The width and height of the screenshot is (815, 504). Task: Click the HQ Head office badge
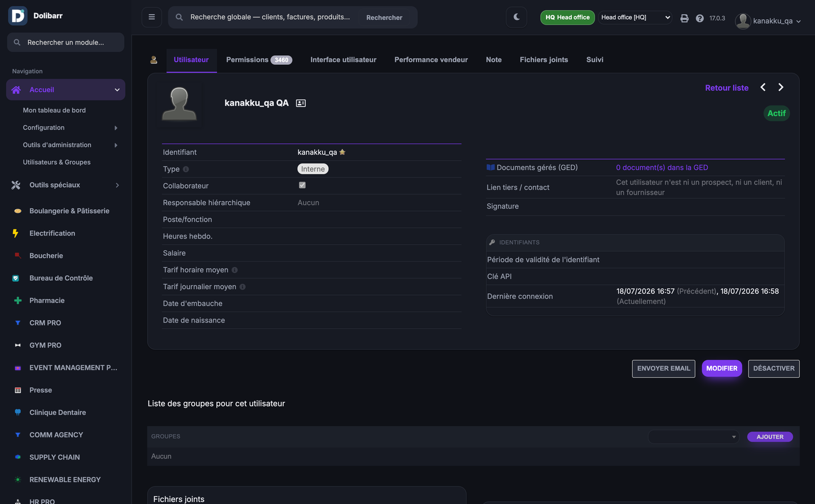[567, 17]
